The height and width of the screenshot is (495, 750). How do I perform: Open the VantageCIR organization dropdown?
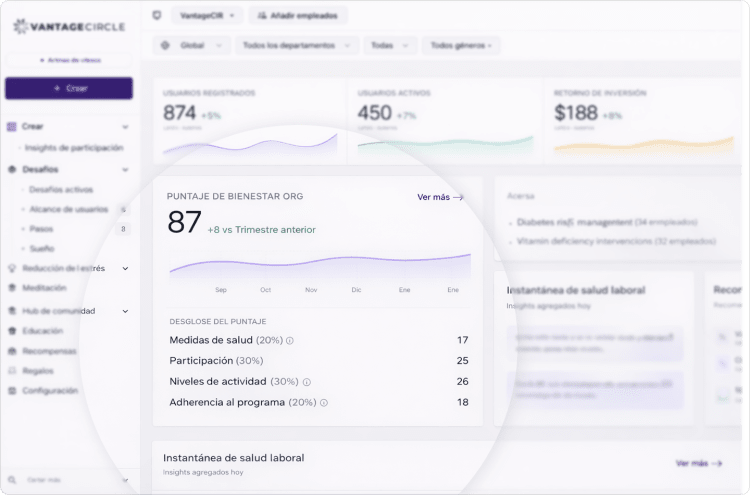click(207, 16)
